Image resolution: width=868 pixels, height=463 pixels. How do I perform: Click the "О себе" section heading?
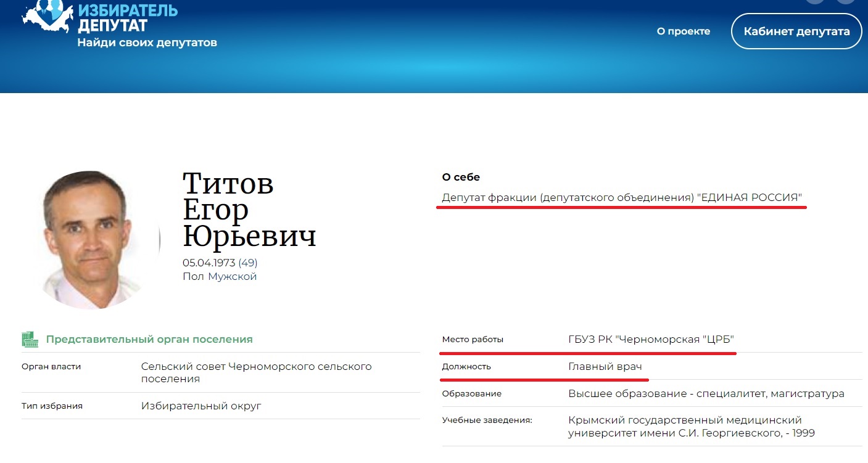click(x=461, y=177)
